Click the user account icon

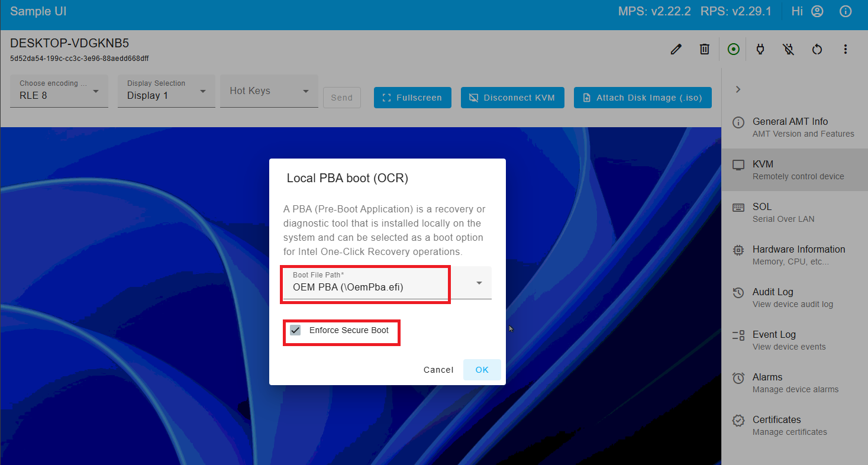817,11
